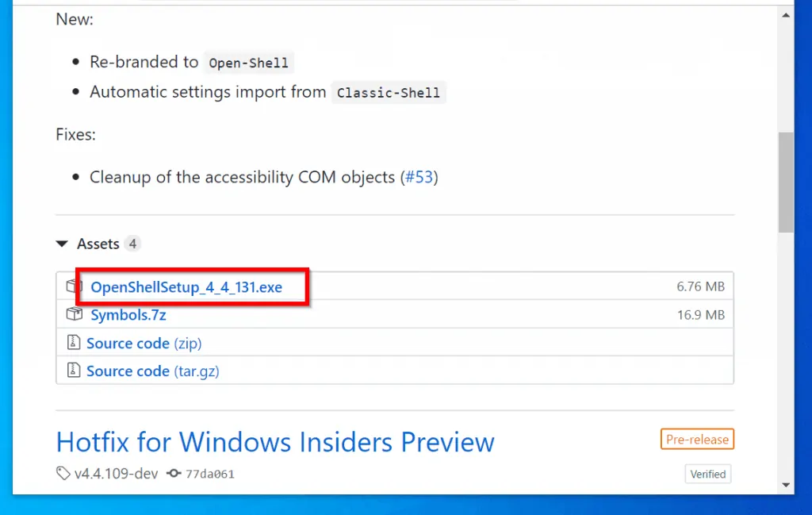The height and width of the screenshot is (515, 812).
Task: Open the Hotfix for Windows Insiders Preview release
Action: [x=275, y=441]
